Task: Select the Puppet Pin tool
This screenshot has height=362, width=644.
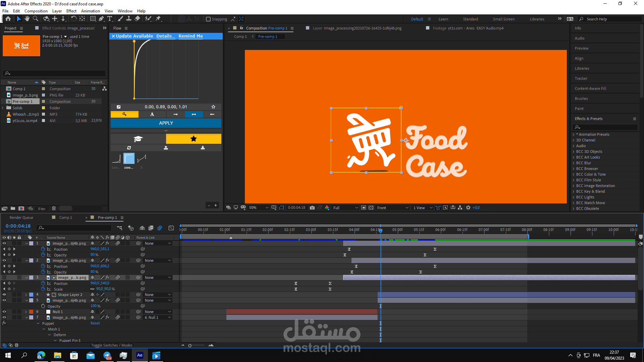Action: (158, 19)
